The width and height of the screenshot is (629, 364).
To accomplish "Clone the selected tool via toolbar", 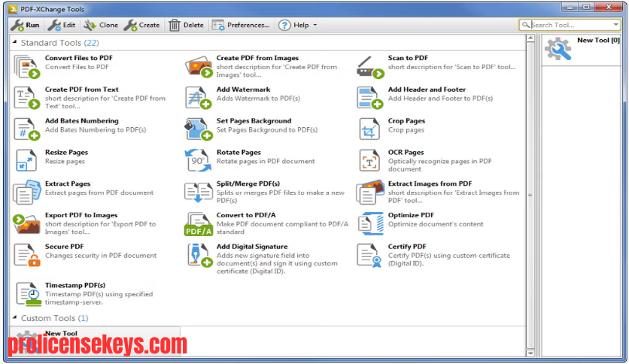I will pos(101,26).
